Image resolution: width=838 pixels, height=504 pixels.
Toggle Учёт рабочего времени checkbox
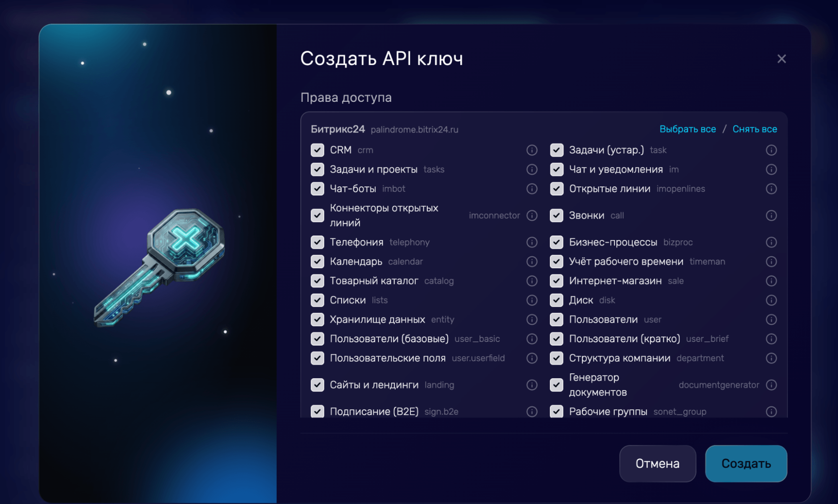coord(556,261)
